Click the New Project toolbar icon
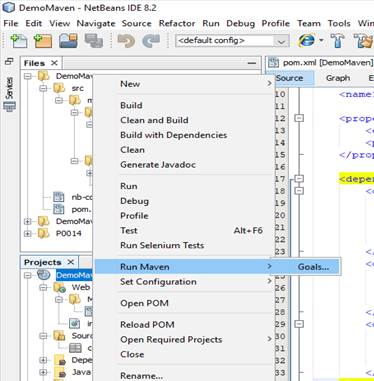Viewport: 374px width, 381px height. pos(43,41)
